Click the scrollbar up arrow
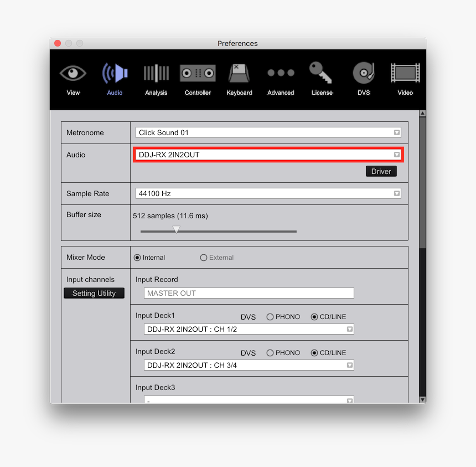 click(422, 114)
